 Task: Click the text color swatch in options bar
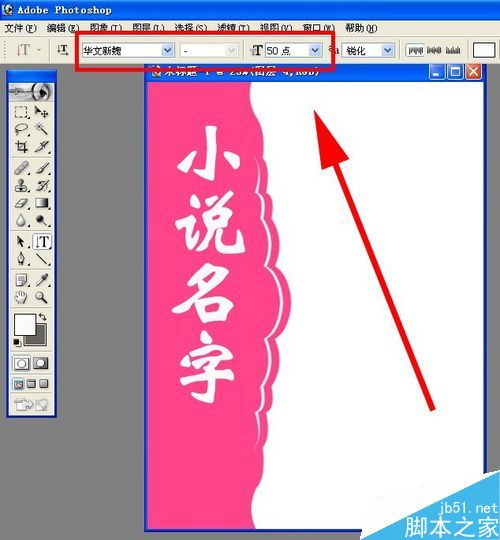point(484,50)
